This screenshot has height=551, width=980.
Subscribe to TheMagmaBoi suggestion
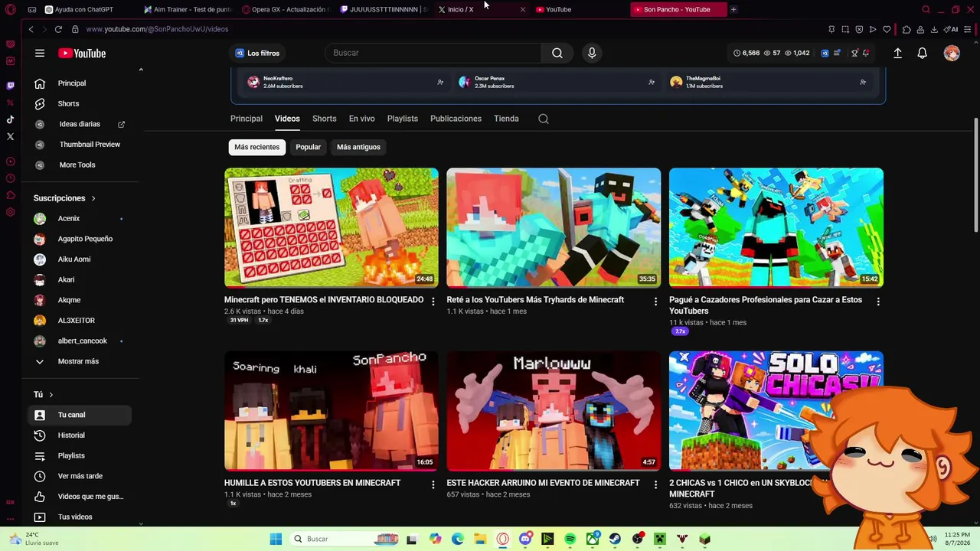863,82
